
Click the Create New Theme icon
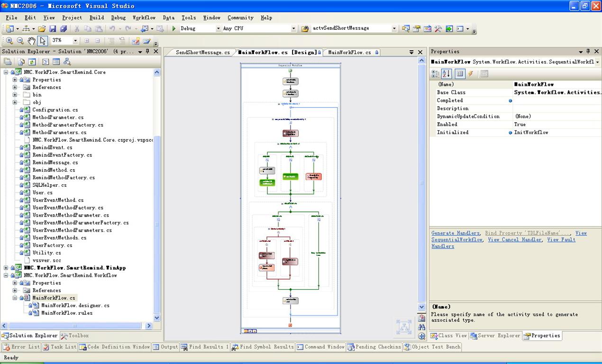pos(136,41)
